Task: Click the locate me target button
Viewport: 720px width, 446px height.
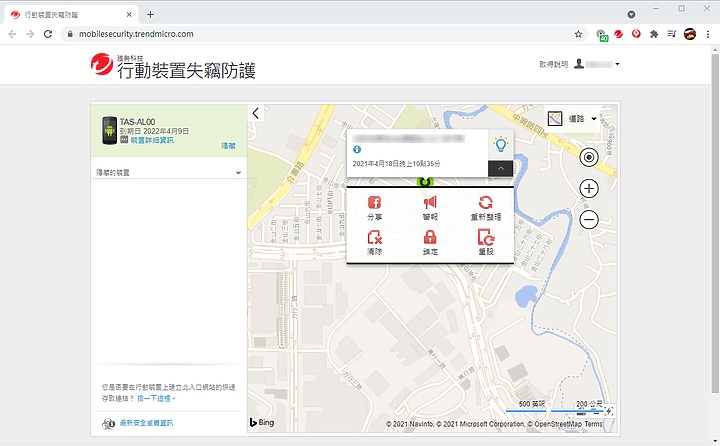Action: click(589, 158)
